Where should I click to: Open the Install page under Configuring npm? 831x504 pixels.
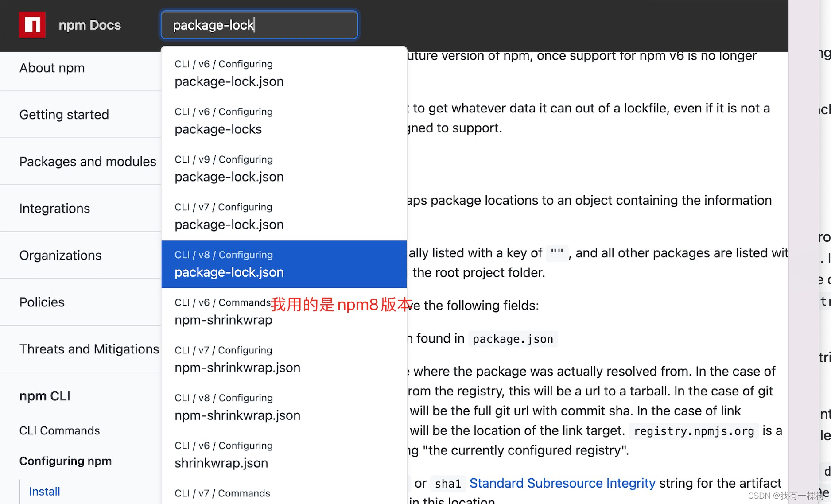click(x=44, y=491)
